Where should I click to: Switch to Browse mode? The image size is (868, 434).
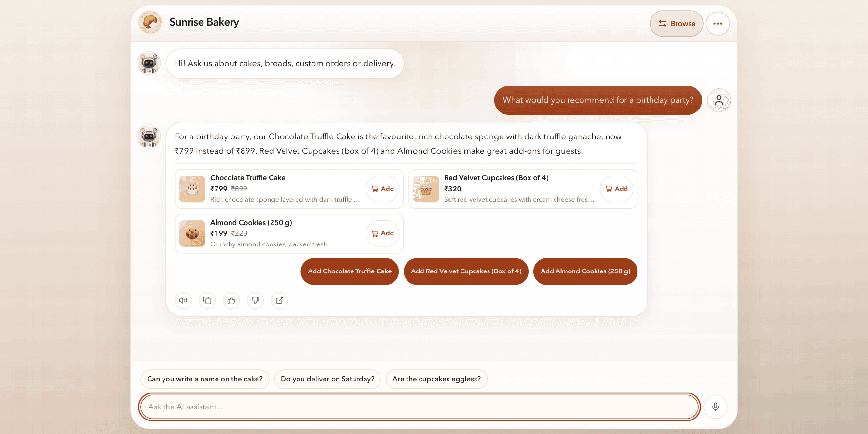[x=677, y=24]
